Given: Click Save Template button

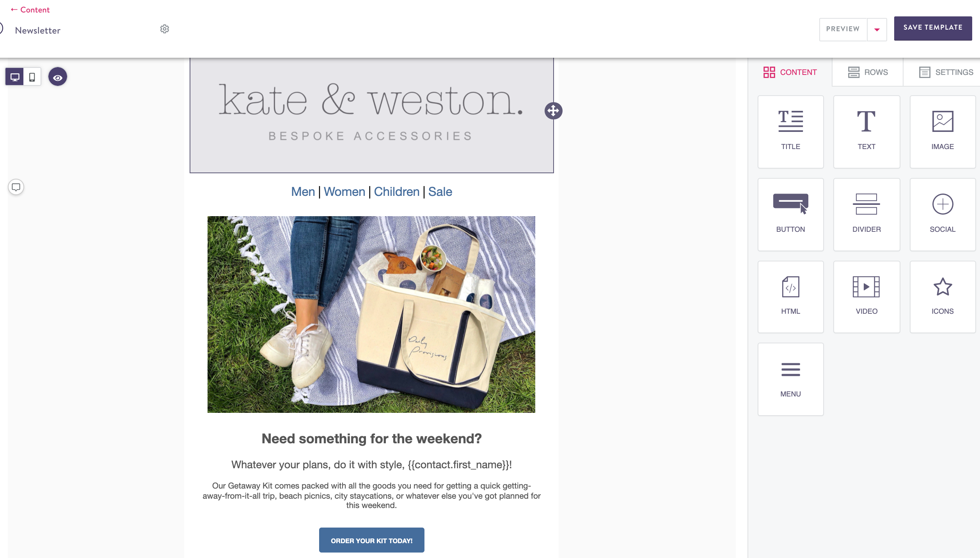Looking at the screenshot, I should (933, 28).
